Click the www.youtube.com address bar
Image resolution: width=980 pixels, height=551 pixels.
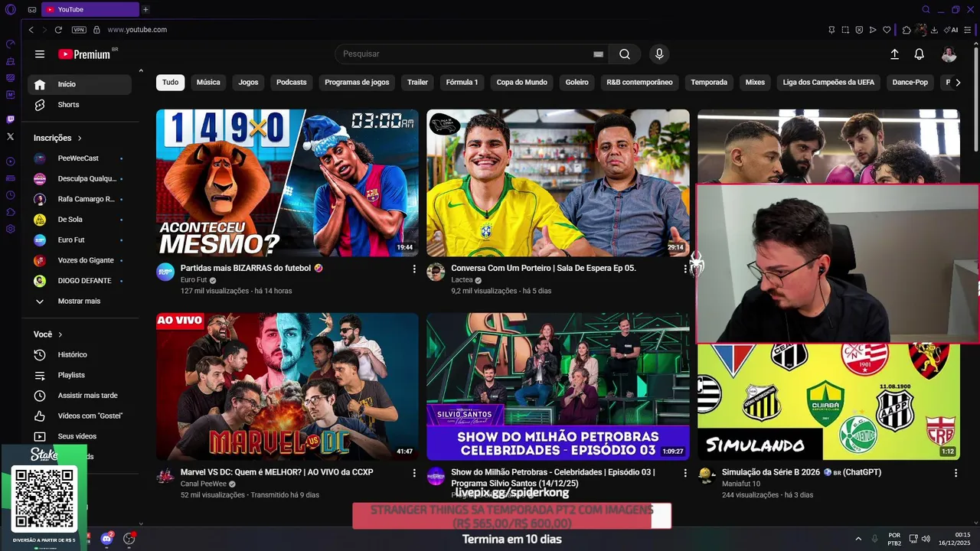click(137, 30)
